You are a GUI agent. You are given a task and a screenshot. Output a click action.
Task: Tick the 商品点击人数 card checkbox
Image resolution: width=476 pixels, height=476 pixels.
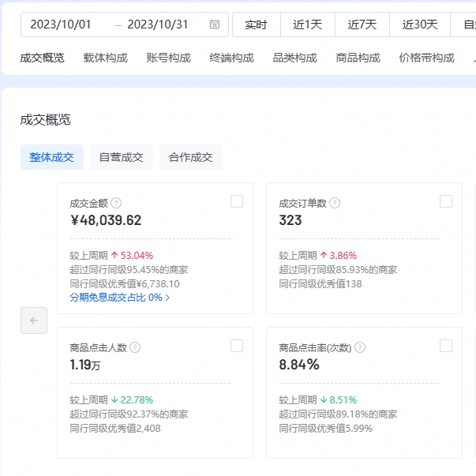[x=237, y=346]
